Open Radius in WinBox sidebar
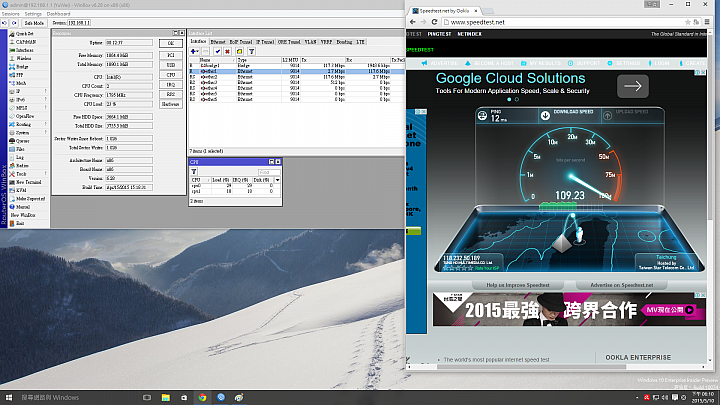Screen dimensions: 720x405 coord(22,166)
